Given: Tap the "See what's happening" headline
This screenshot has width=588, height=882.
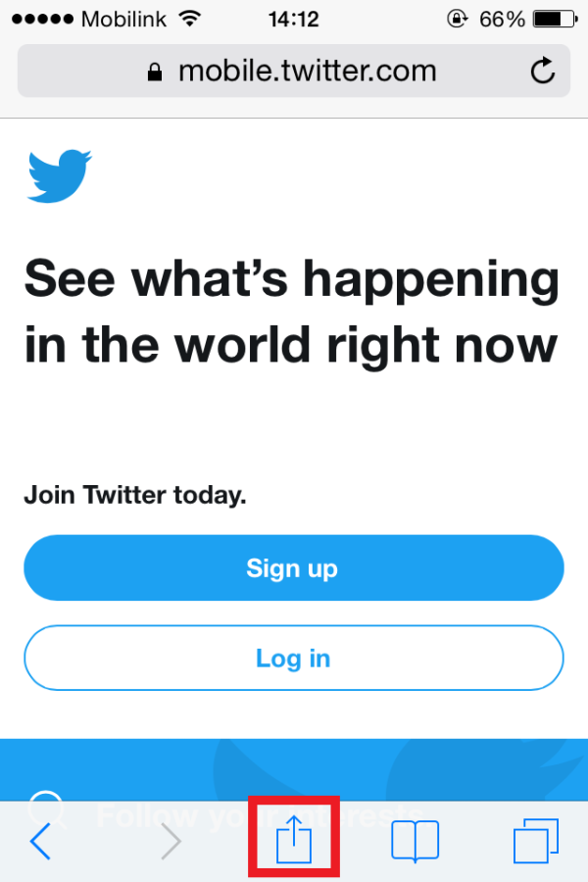Looking at the screenshot, I should 291,313.
